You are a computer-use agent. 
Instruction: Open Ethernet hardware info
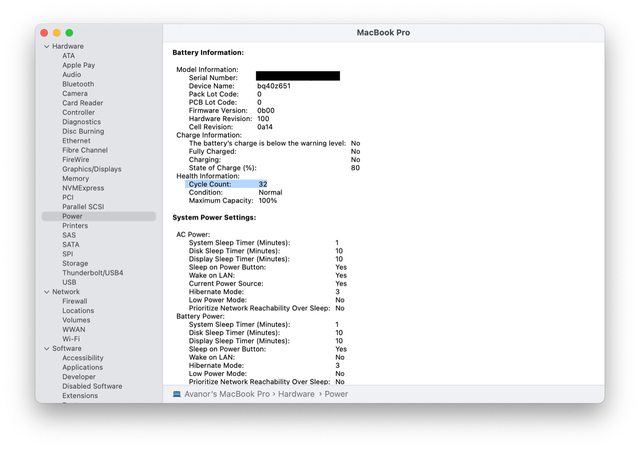(x=76, y=140)
